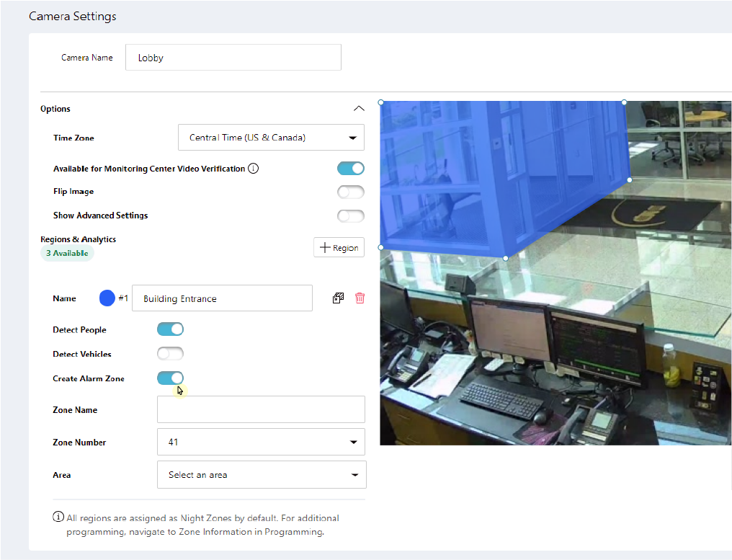The image size is (732, 560).
Task: Enable the Flip Image toggle
Action: pos(350,192)
